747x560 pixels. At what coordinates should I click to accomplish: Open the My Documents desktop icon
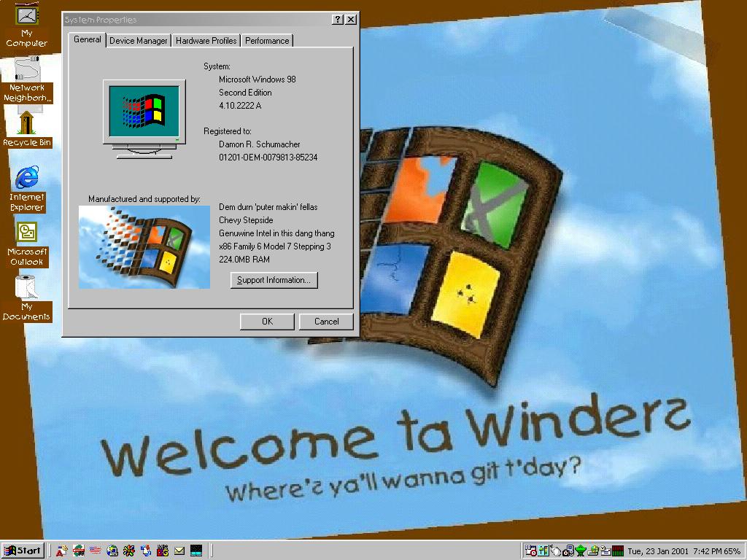pyautogui.click(x=27, y=287)
